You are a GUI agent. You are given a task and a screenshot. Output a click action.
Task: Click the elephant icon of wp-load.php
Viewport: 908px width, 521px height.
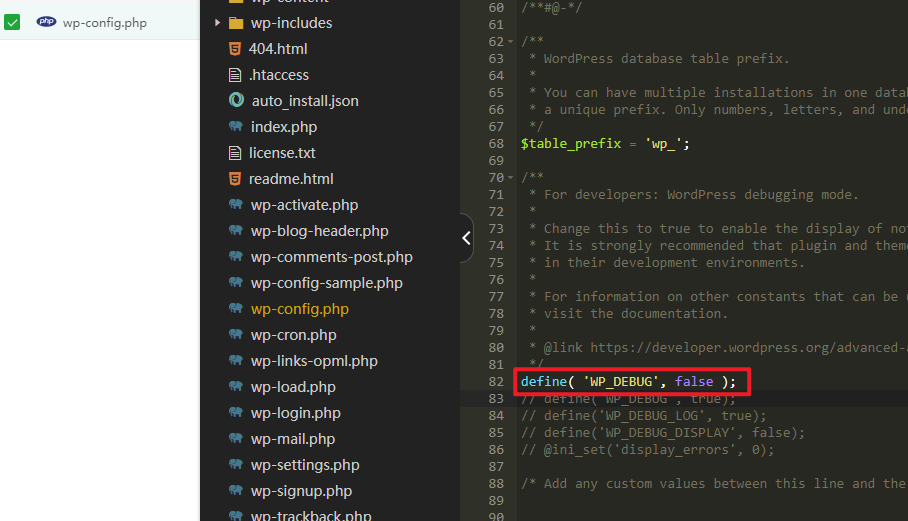pos(236,386)
